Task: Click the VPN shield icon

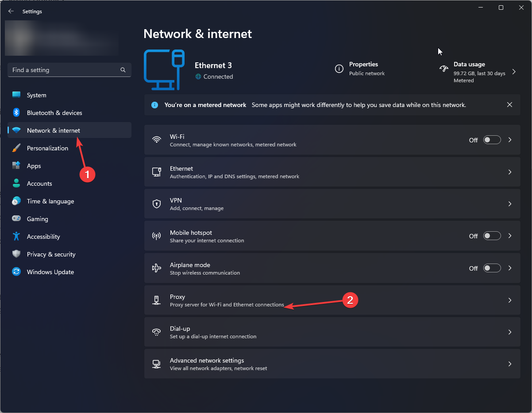Action: [x=156, y=204]
